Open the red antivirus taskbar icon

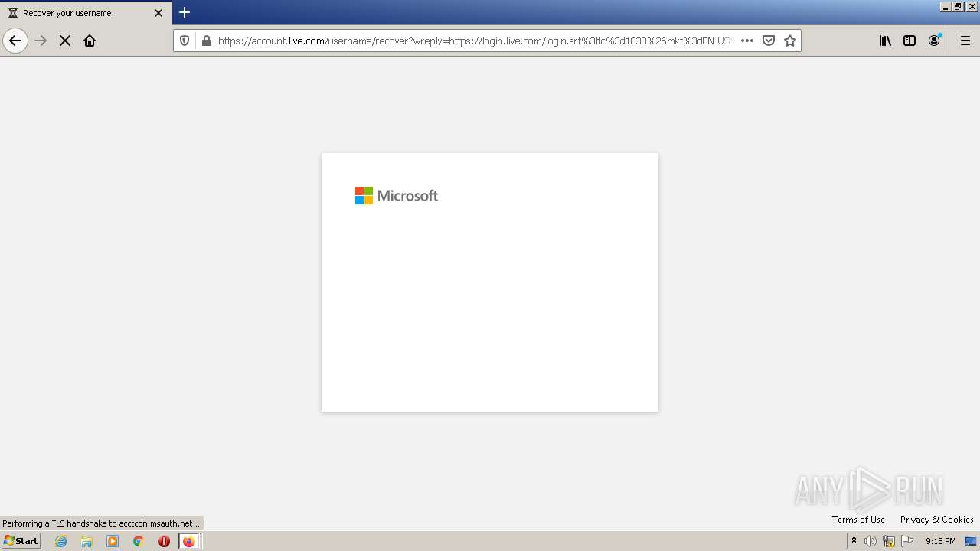(x=164, y=541)
